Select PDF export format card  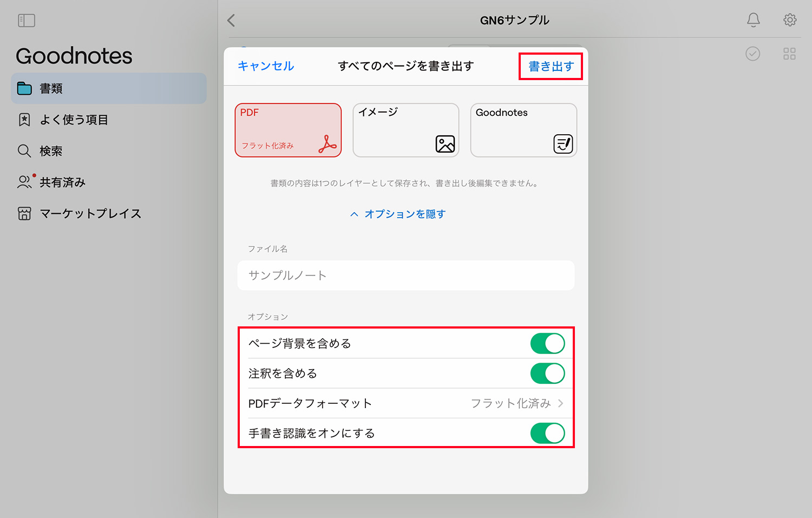pyautogui.click(x=288, y=130)
